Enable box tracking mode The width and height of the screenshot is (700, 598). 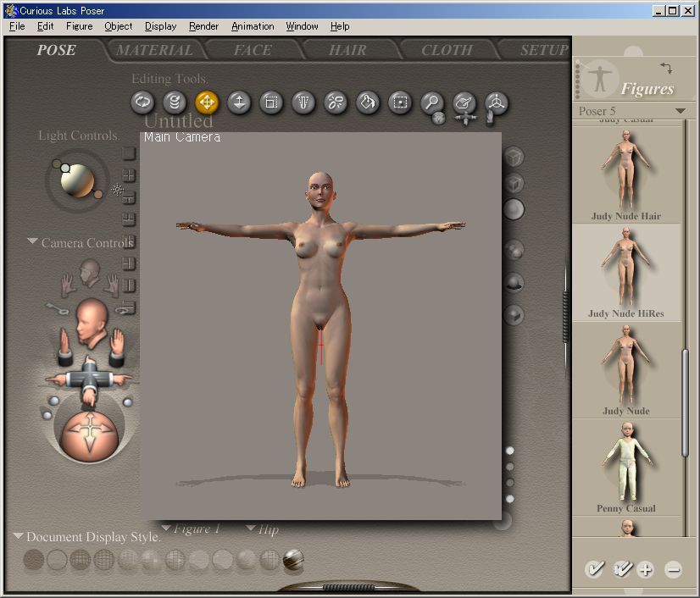tap(514, 157)
